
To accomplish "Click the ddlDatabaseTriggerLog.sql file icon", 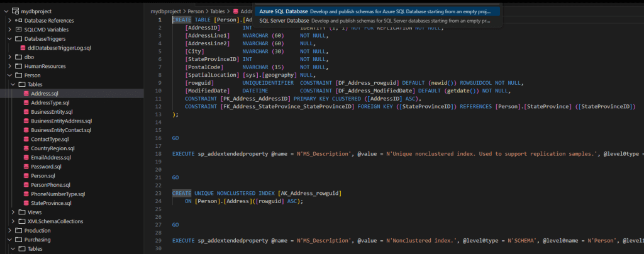I will pos(23,48).
